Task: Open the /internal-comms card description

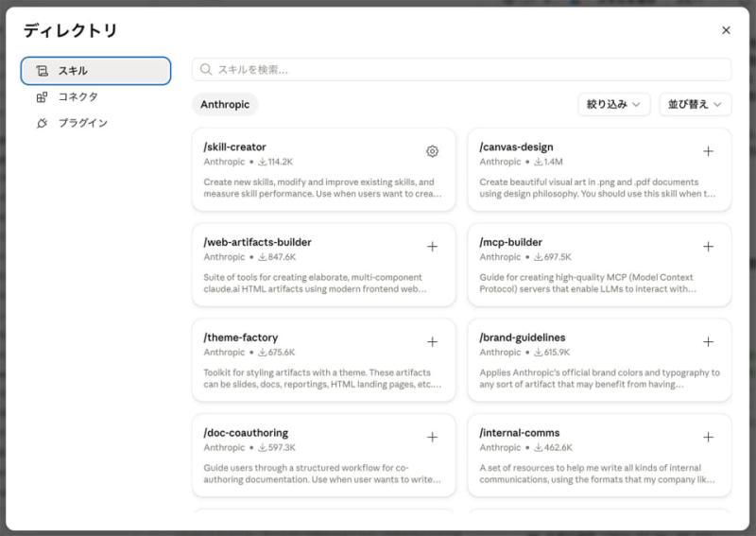Action: pyautogui.click(x=597, y=474)
